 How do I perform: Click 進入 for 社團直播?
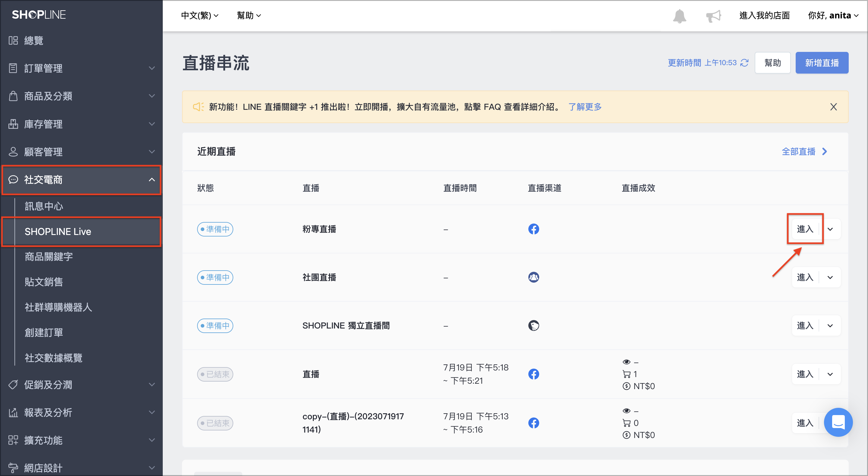[805, 277]
